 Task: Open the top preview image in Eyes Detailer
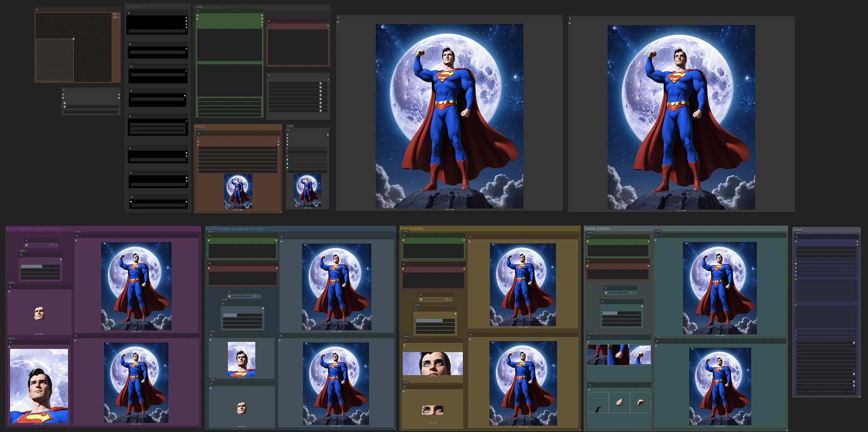point(523,284)
